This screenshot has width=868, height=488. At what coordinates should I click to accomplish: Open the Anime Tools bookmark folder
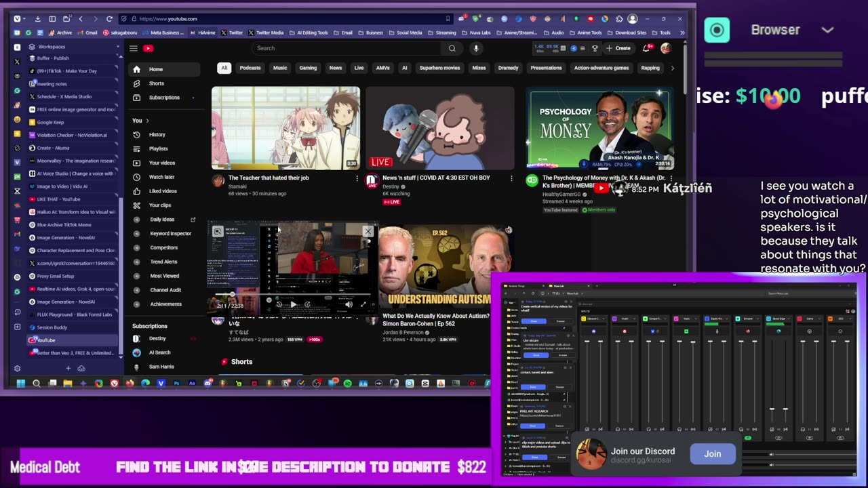click(x=585, y=33)
